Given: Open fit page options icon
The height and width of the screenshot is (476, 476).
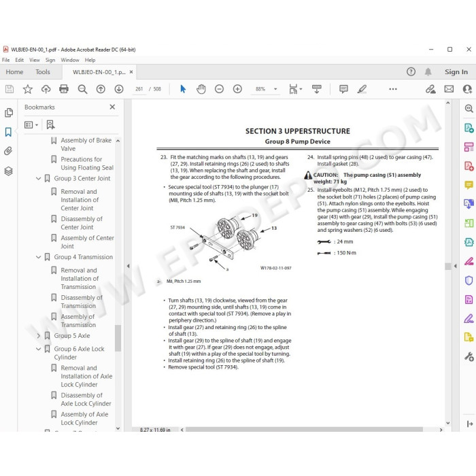Looking at the screenshot, I should pos(293,89).
